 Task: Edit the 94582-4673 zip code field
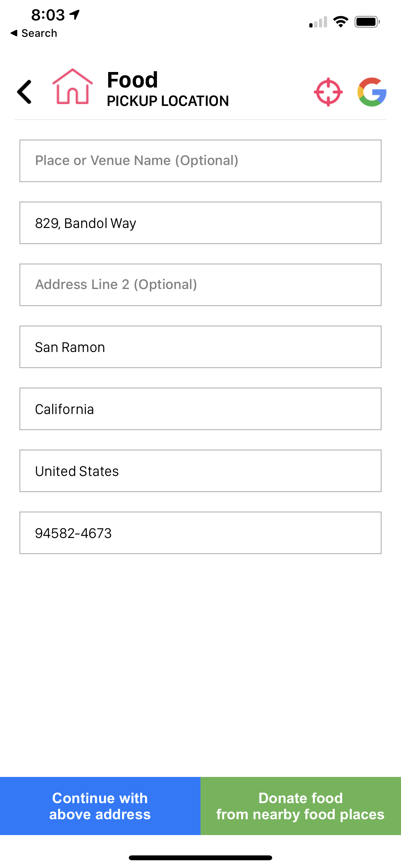200,533
